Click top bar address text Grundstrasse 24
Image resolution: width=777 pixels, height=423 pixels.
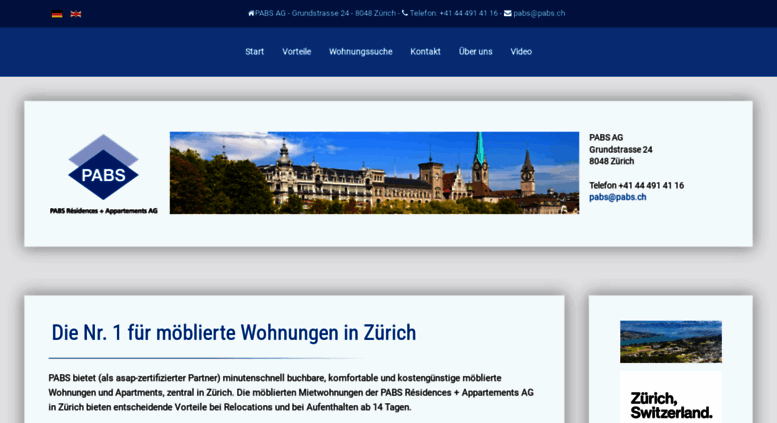click(x=320, y=13)
